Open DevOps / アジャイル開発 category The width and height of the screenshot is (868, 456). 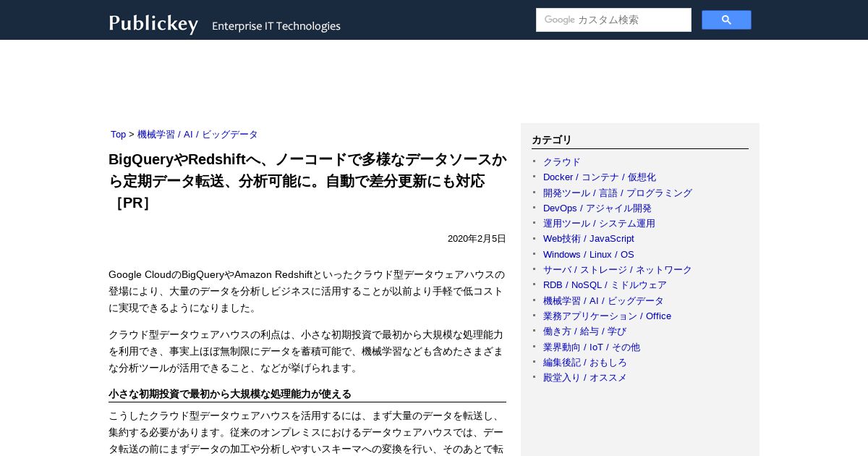tap(597, 208)
